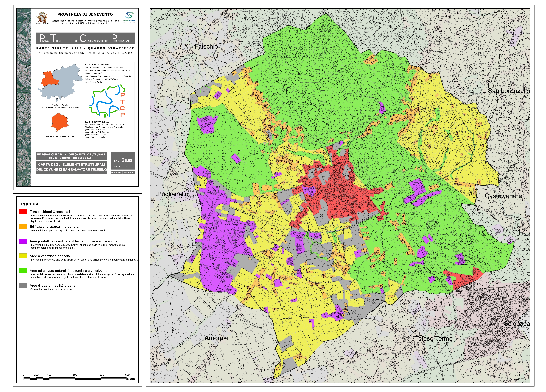The image size is (546, 392).
Task: Click the 'Puglianello' map label
Action: tap(173, 194)
